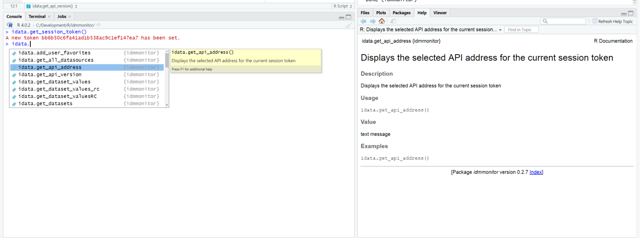Expand the help topic history dropdown
Viewport: 644px width, 238px height.
click(500, 30)
